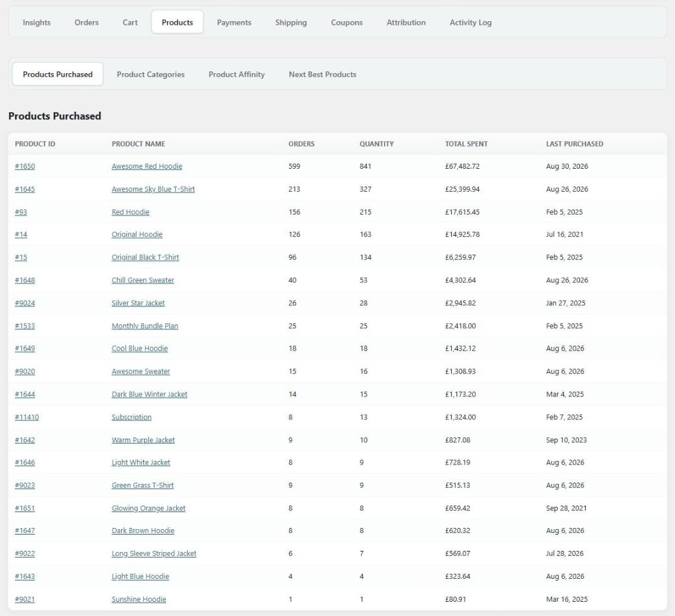This screenshot has width=675, height=616.
Task: Click product ID #1644
Action: (25, 394)
